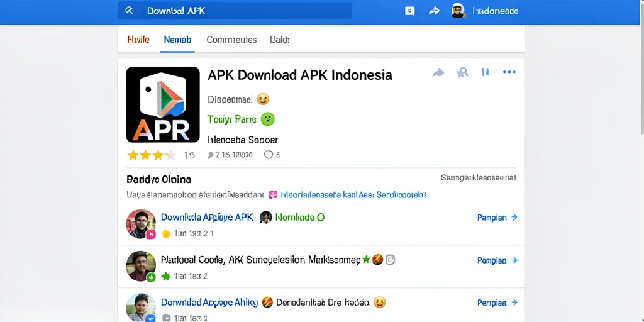Click the search icon in the top bar
Screen dimensions: 644x322
129,11
